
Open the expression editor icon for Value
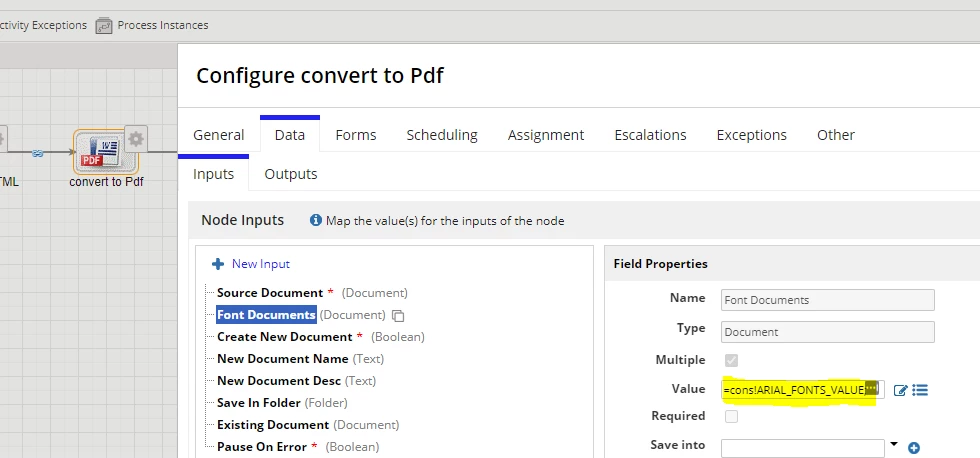pos(900,391)
